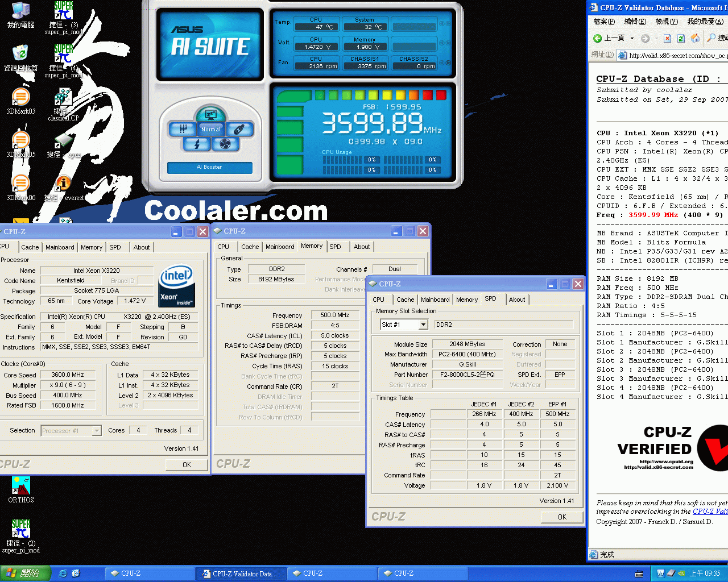This screenshot has width=728, height=582.
Task: Select red 3599.99 MHz frequency on webpage
Action: pyautogui.click(x=653, y=215)
